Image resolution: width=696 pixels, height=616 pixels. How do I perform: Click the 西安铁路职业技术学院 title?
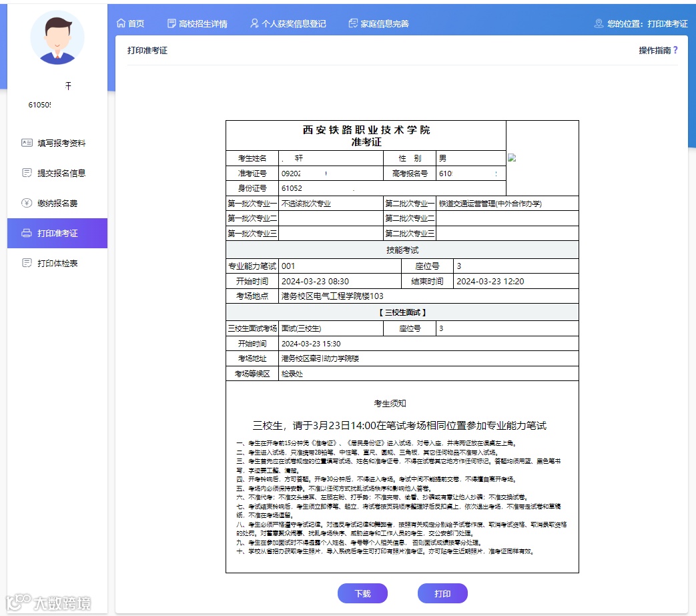(x=366, y=129)
